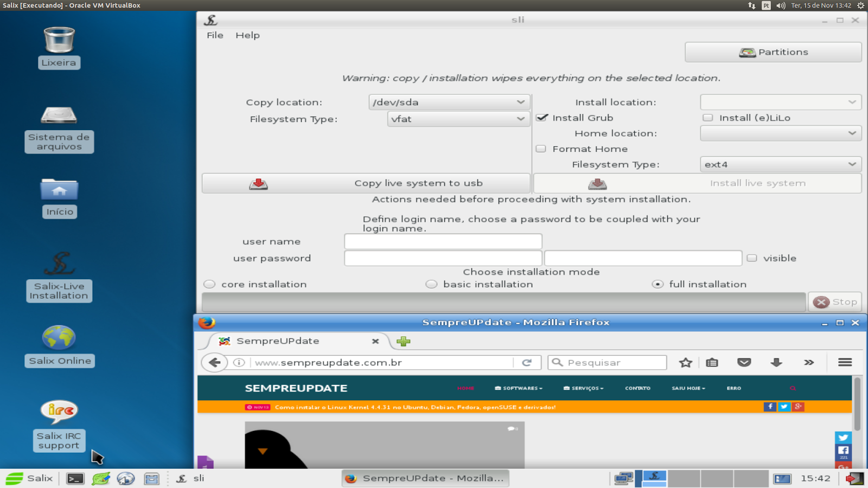Expand the Install location dropdown
Screen dimensions: 868x488
[781, 102]
